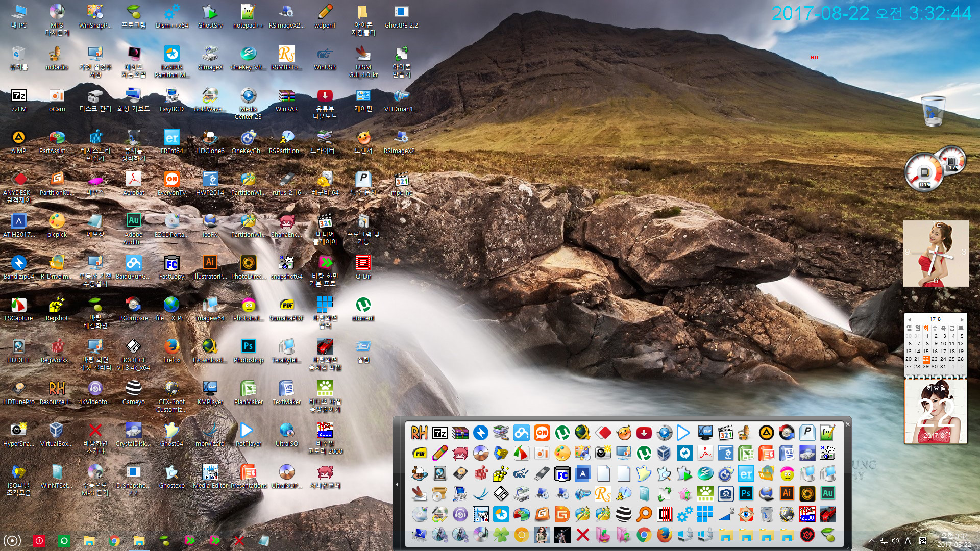This screenshot has width=980, height=551.
Task: Open the taskbar clock showing 오전 3:32
Action: click(954, 540)
